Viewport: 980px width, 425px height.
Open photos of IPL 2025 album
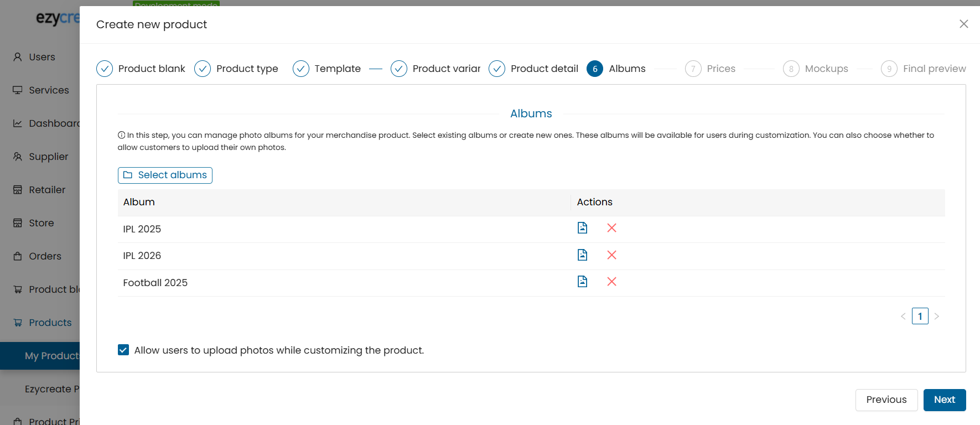[582, 228]
